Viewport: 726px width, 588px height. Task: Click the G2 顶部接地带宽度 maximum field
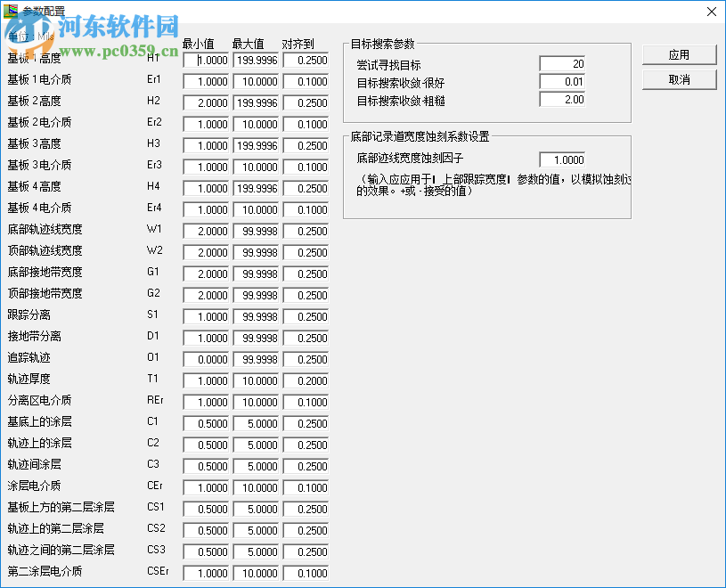pyautogui.click(x=257, y=295)
